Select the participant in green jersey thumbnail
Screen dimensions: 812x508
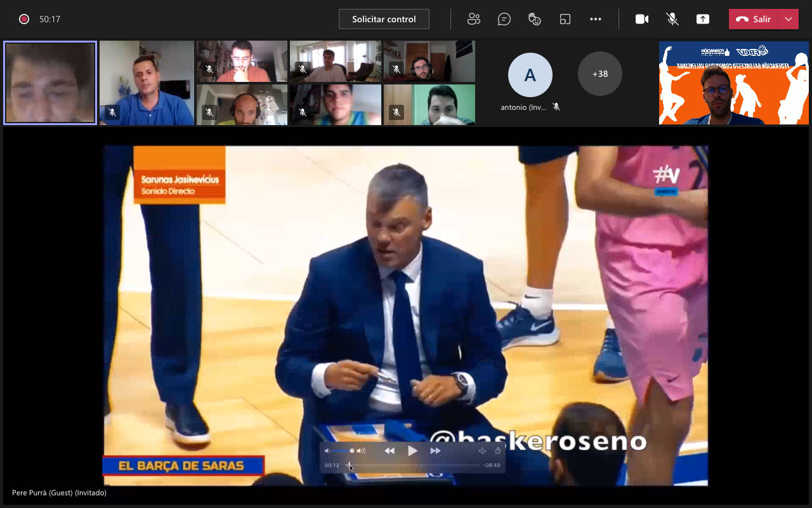pyautogui.click(x=336, y=105)
